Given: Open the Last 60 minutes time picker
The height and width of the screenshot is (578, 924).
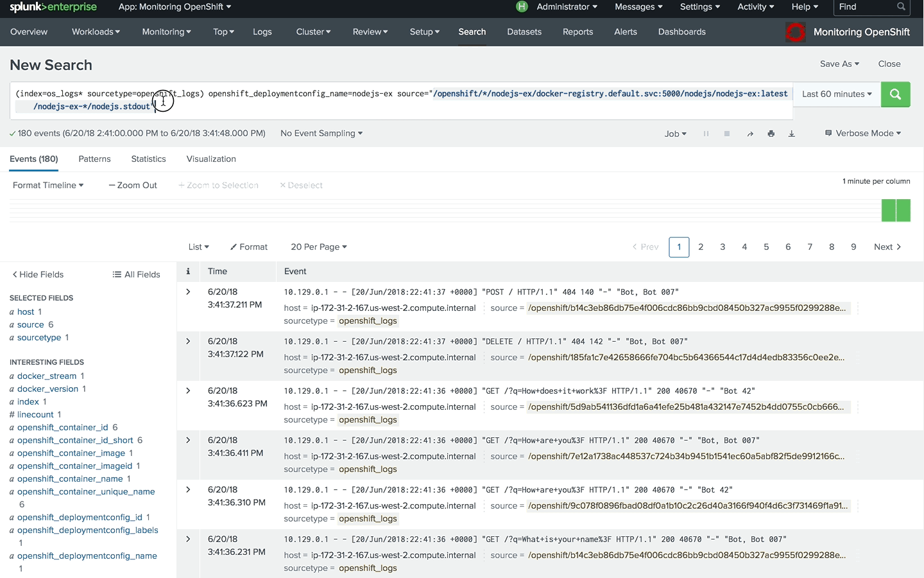Looking at the screenshot, I should [x=837, y=94].
